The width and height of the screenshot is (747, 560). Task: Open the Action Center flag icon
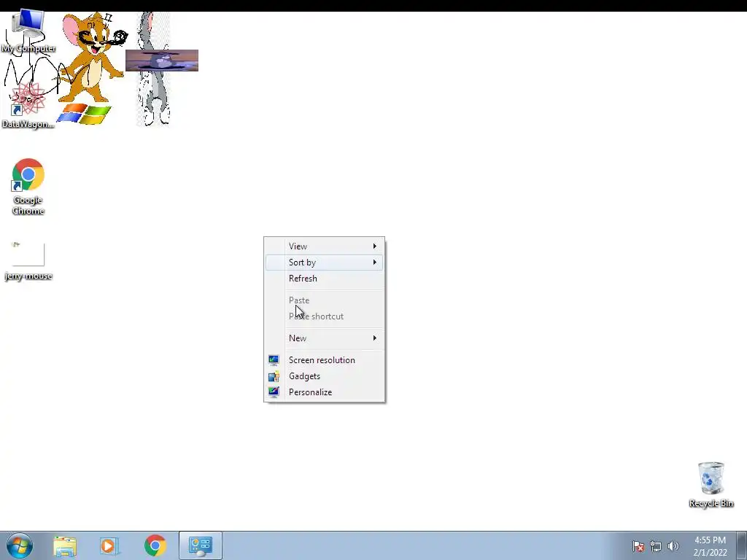[x=638, y=546]
